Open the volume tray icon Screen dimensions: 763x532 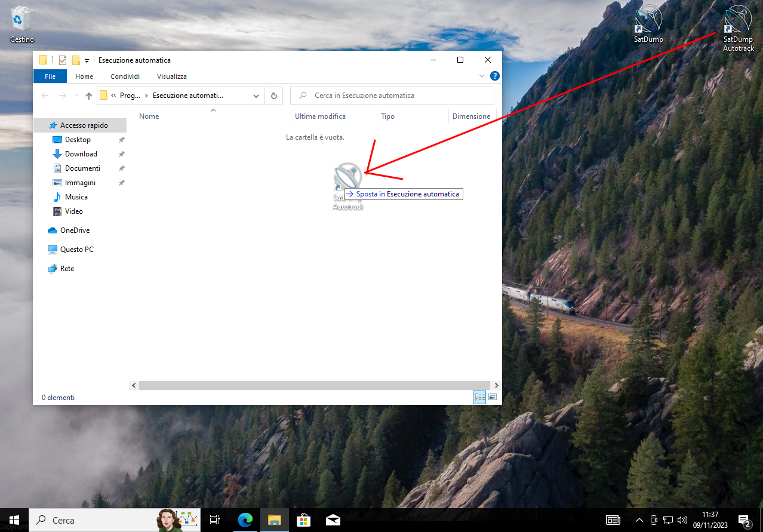point(682,520)
